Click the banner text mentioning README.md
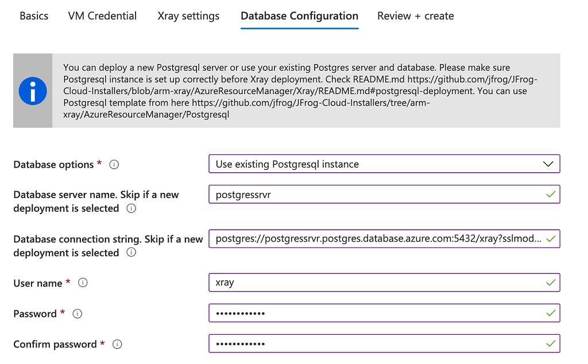 click(x=300, y=91)
